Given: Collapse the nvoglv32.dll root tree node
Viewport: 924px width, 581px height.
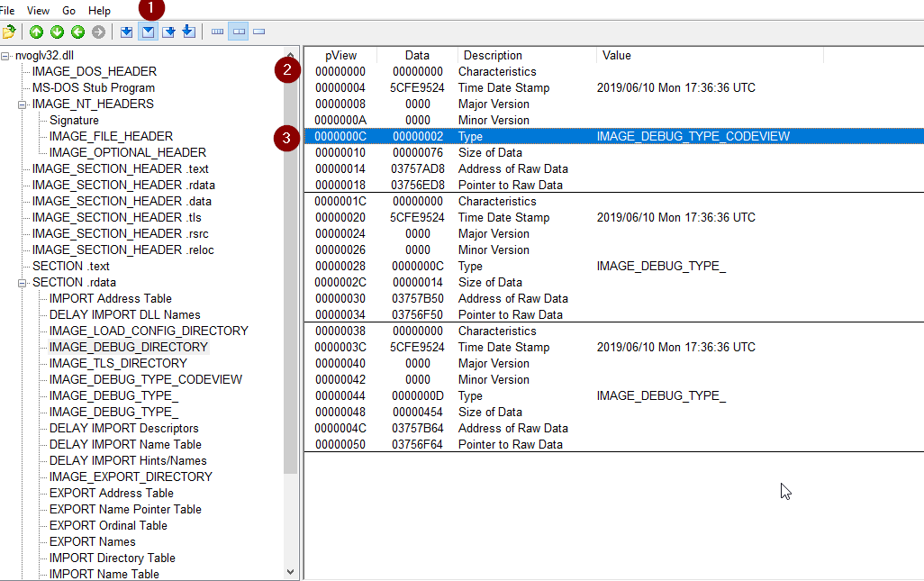Looking at the screenshot, I should click(x=6, y=55).
